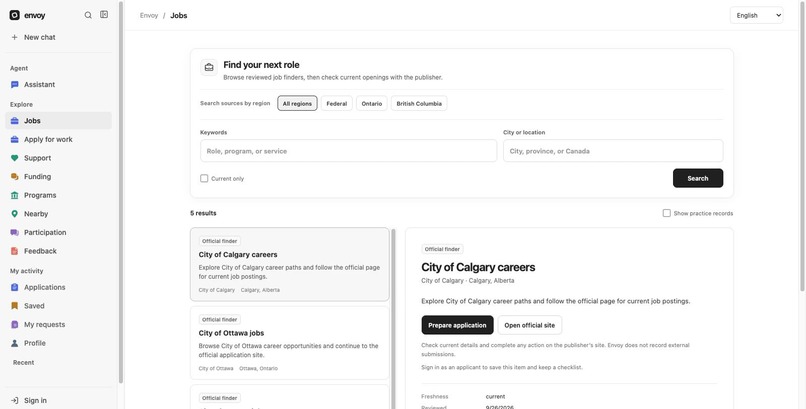
Task: Click Sign in at sidebar bottom
Action: click(x=59, y=400)
